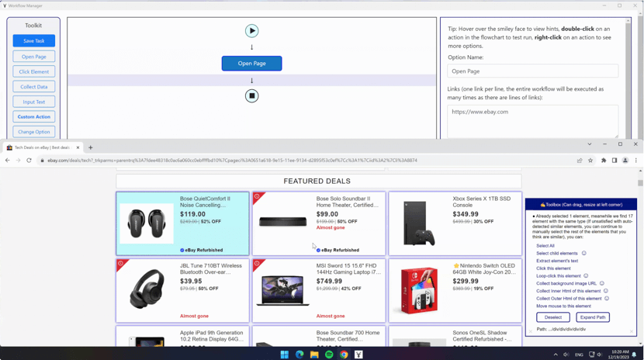This screenshot has height=360, width=644.
Task: Click the Deselect button in Toolbox
Action: (x=552, y=317)
